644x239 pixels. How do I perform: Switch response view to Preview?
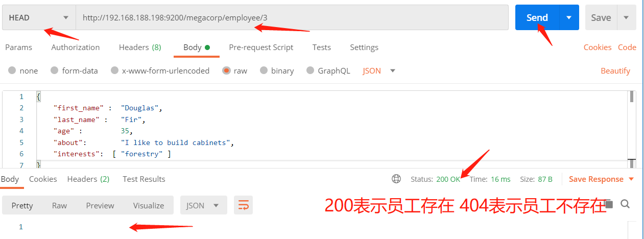(100, 205)
